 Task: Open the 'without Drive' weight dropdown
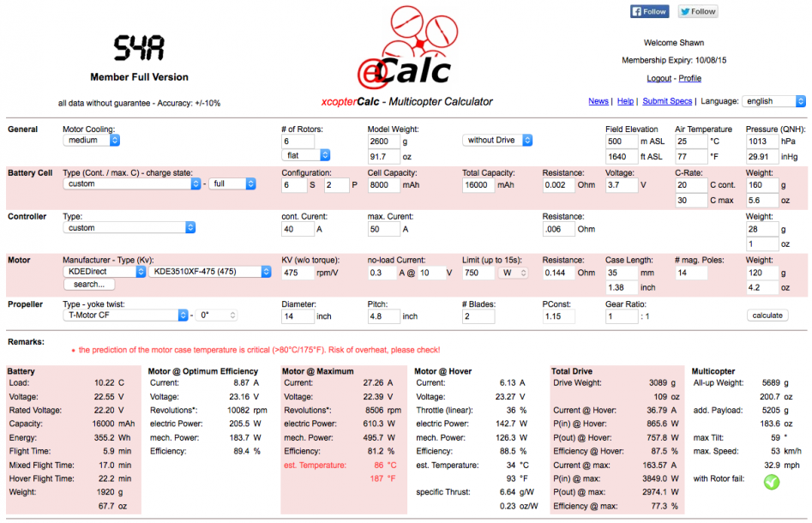point(497,141)
